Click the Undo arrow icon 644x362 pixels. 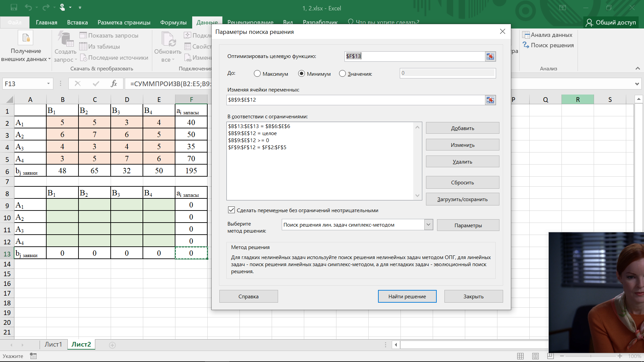pyautogui.click(x=28, y=7)
